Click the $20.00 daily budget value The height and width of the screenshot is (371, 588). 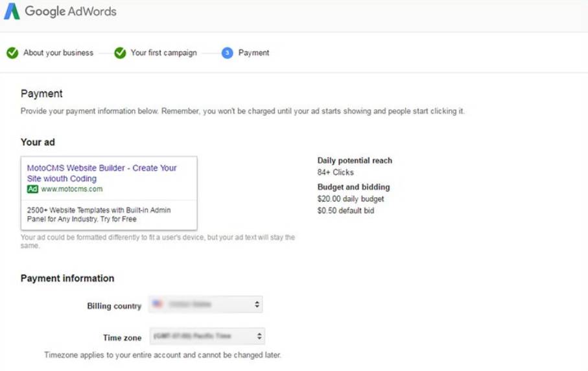(x=351, y=199)
